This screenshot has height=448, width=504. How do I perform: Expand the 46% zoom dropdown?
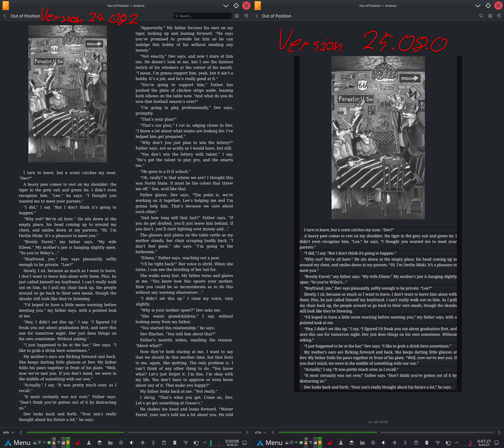(x=8, y=432)
